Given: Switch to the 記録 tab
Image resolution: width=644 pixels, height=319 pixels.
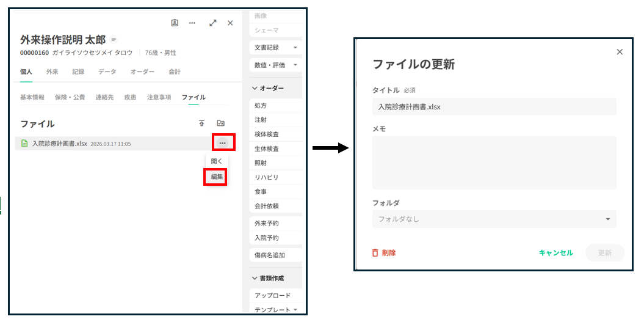Looking at the screenshot, I should point(79,71).
